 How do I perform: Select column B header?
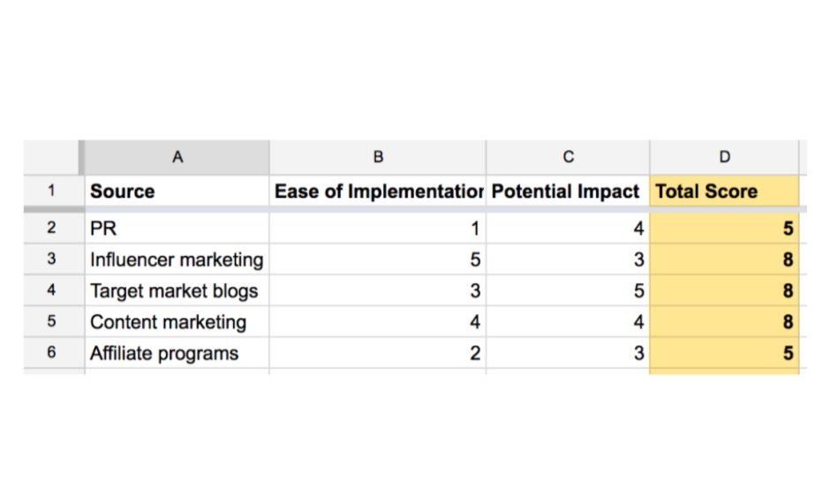click(x=378, y=157)
